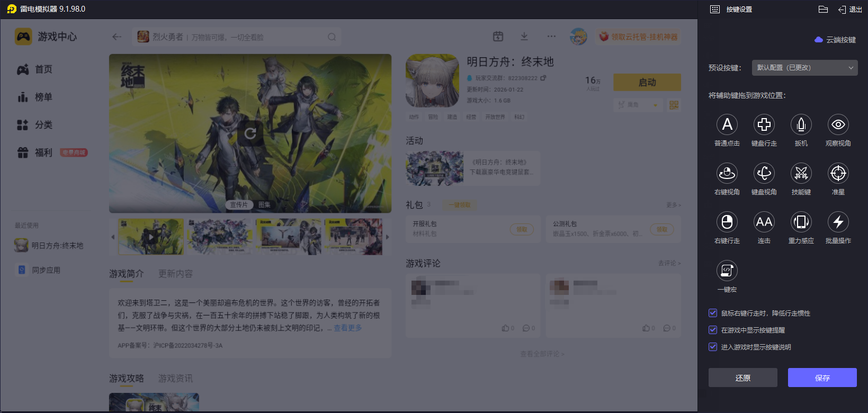Select the 扳机 trigger key icon

[801, 124]
